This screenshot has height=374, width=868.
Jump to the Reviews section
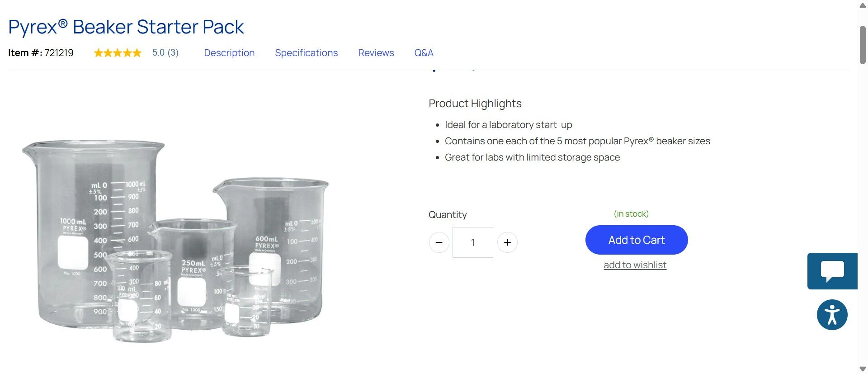tap(376, 53)
